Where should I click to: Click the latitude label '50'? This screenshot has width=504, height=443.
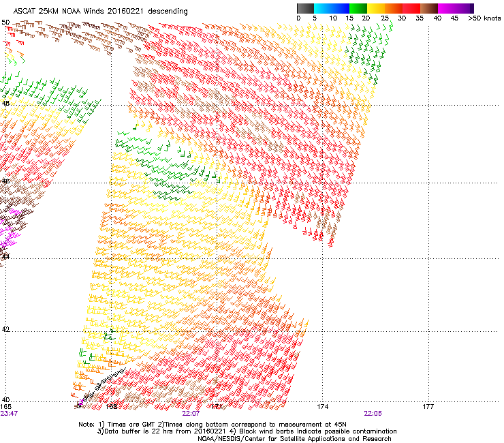(x=5, y=22)
